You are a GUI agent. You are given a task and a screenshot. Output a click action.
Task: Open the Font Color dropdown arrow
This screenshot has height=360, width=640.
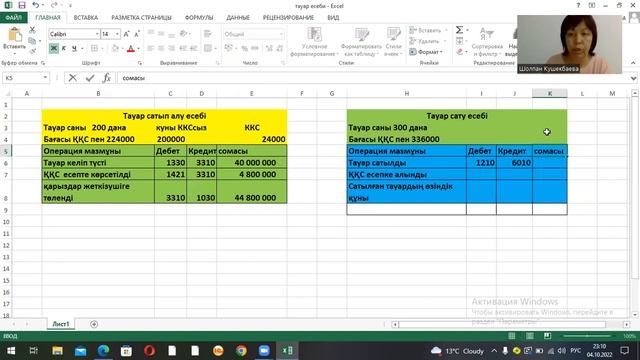(x=138, y=49)
